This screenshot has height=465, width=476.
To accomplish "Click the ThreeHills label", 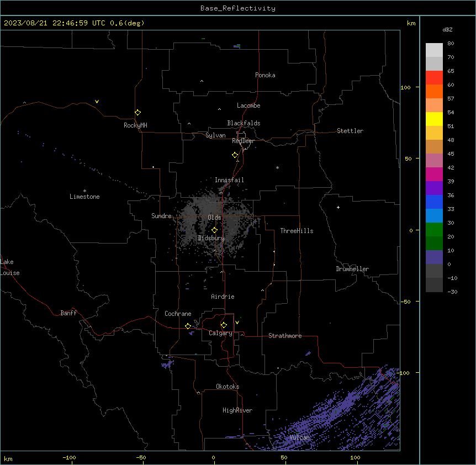I will pyautogui.click(x=297, y=231).
